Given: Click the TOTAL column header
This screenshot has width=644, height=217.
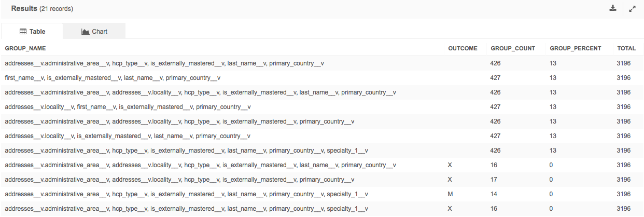Looking at the screenshot, I should (x=626, y=48).
